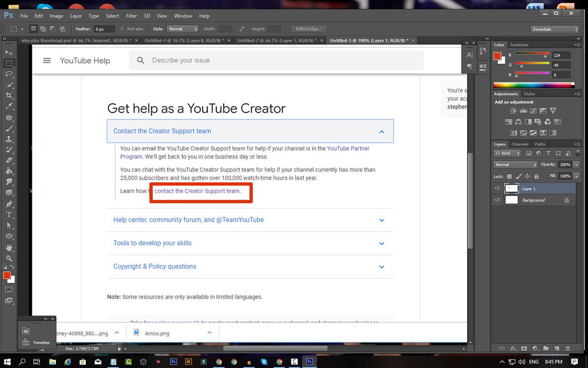This screenshot has width=588, height=368.
Task: Select the Spot Healing Brush tool
Action: 9,118
